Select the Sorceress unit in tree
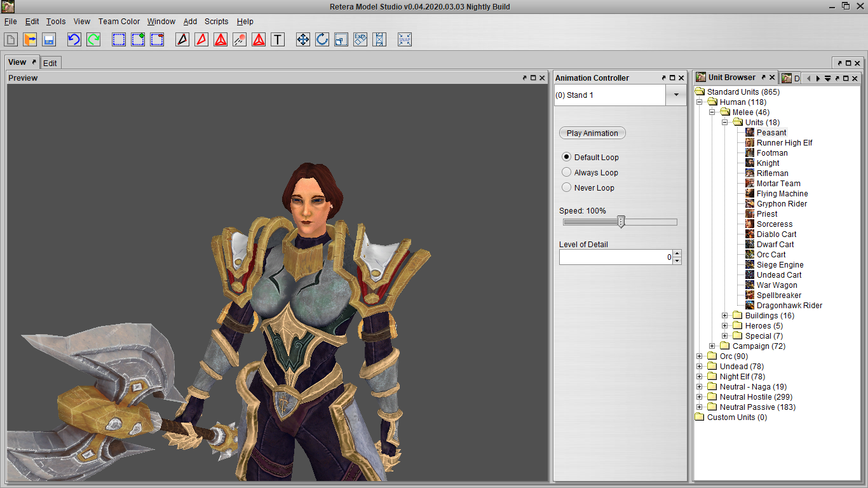Screen dimensions: 868x488 point(775,224)
